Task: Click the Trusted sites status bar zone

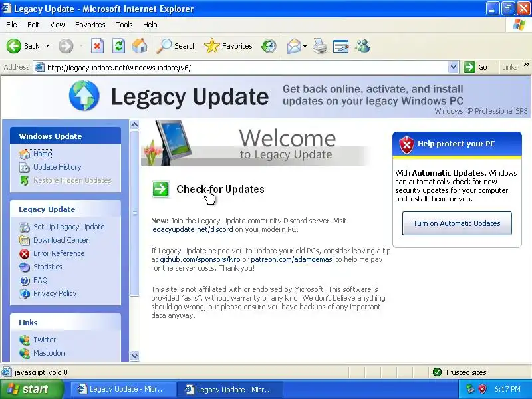Action: 460,372
